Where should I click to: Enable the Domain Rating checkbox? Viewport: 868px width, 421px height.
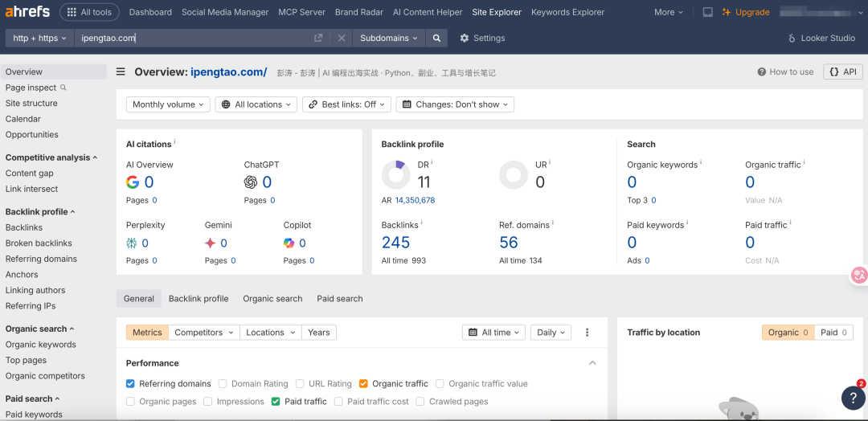pyautogui.click(x=223, y=384)
